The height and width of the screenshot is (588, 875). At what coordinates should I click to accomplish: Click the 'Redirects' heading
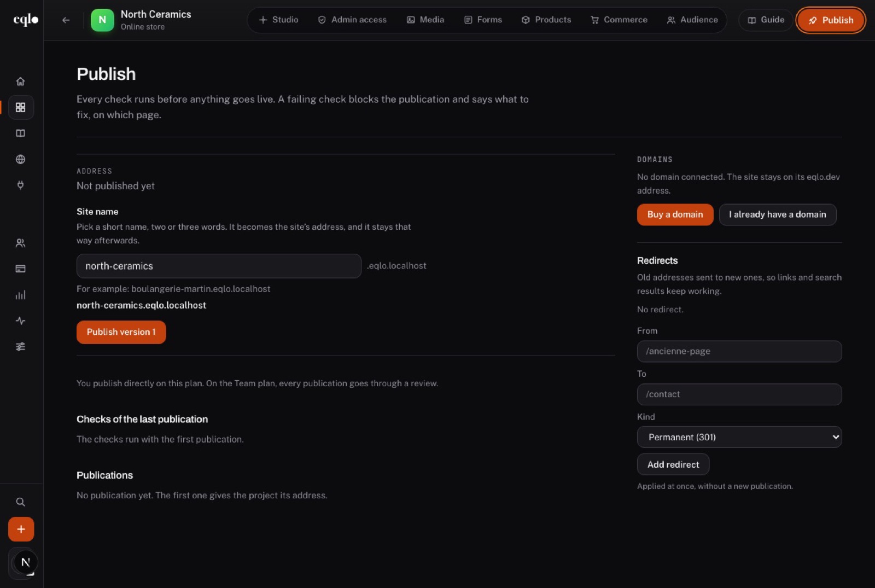tap(657, 261)
